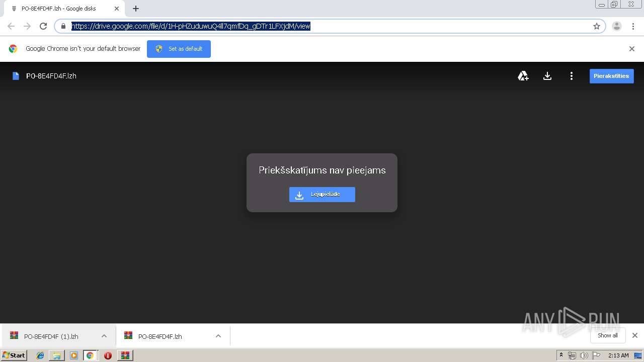This screenshot has width=644, height=362.
Task: Expand options for PO-8E4FD4F.lzh download
Action: 218,336
